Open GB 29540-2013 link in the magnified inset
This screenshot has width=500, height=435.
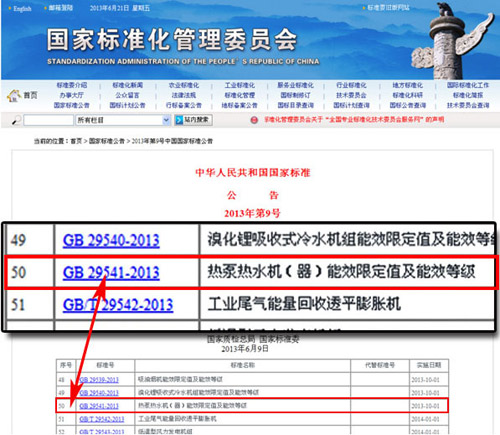click(111, 241)
